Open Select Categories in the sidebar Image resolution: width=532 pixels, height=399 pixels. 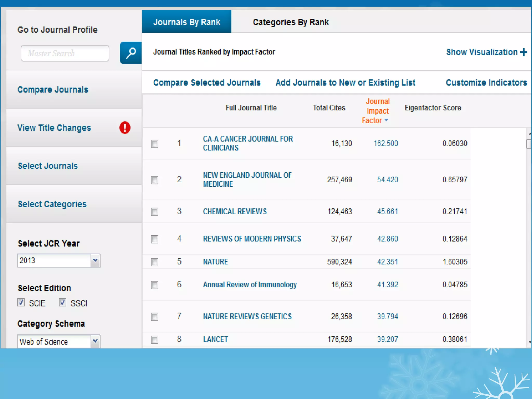pos(52,204)
